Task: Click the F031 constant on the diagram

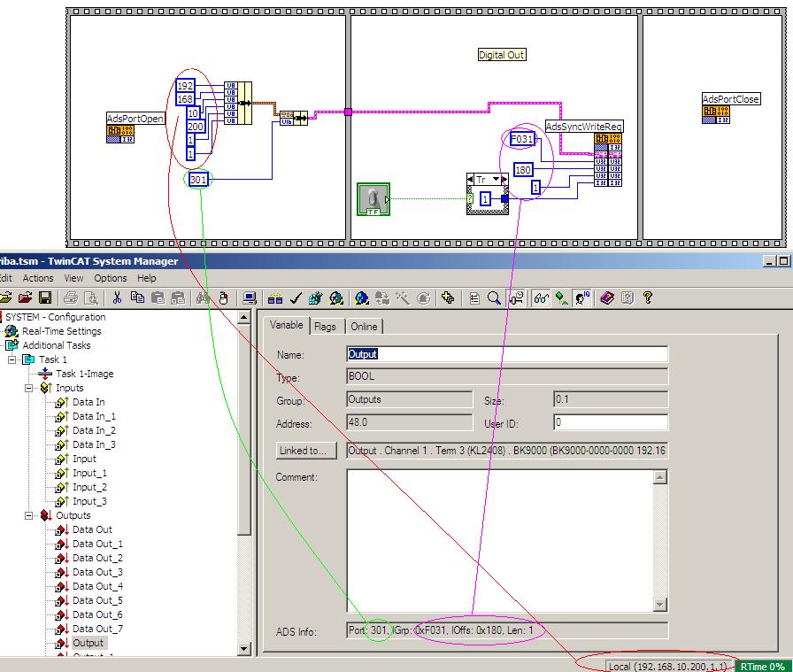Action: click(x=522, y=139)
